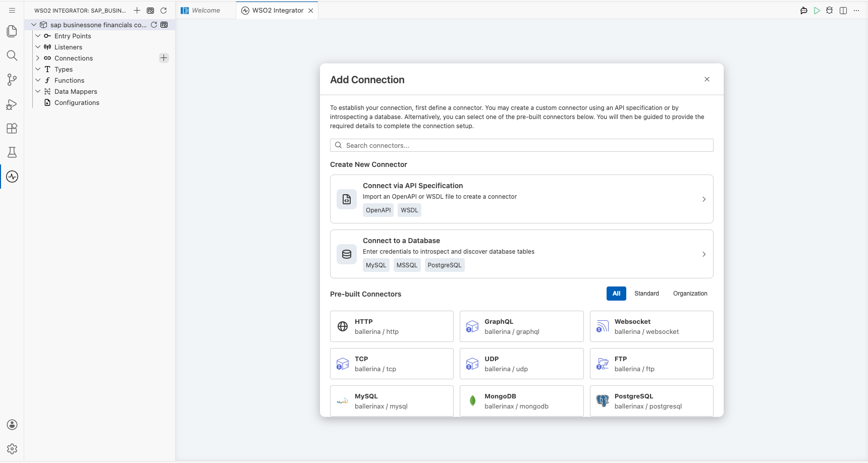This screenshot has height=463, width=868.
Task: Select the Standard connectors filter
Action: 646,294
